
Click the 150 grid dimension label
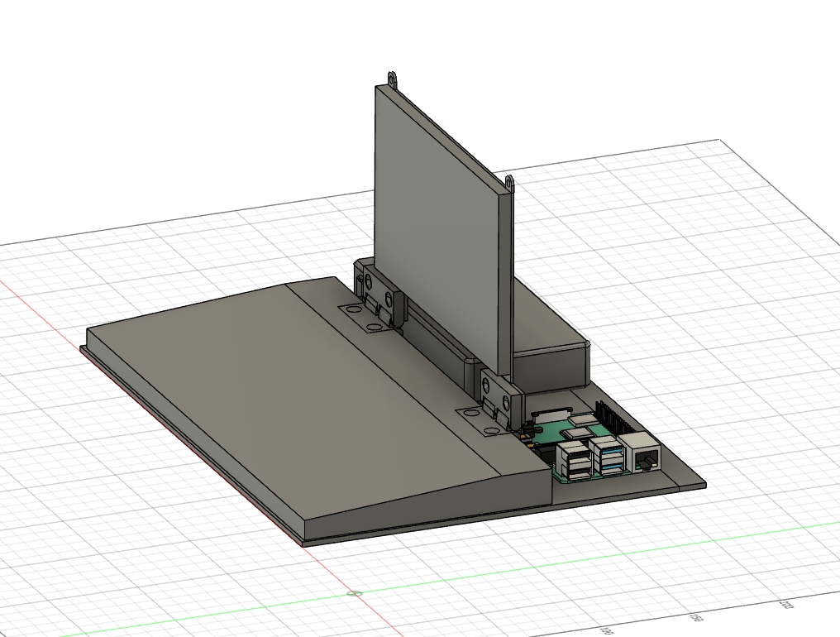696,617
